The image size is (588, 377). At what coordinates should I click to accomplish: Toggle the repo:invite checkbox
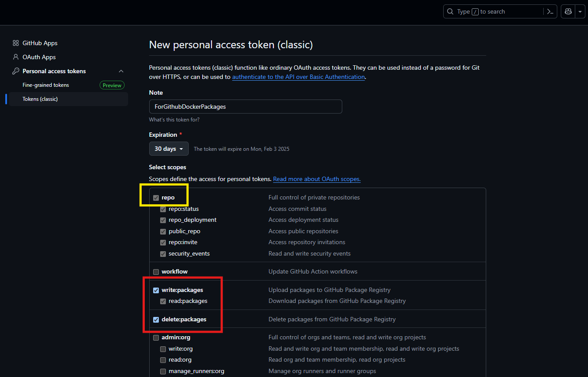(163, 242)
